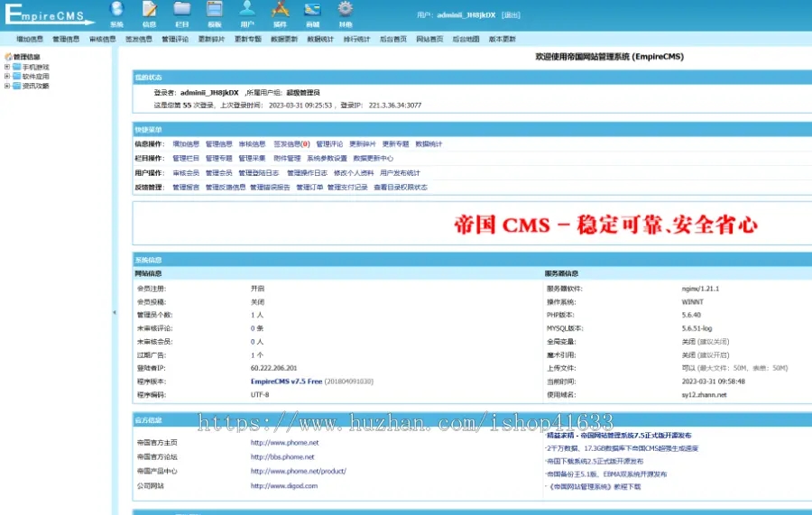Open the 修改个人资料 quick link
The width and height of the screenshot is (812, 515).
click(x=354, y=173)
